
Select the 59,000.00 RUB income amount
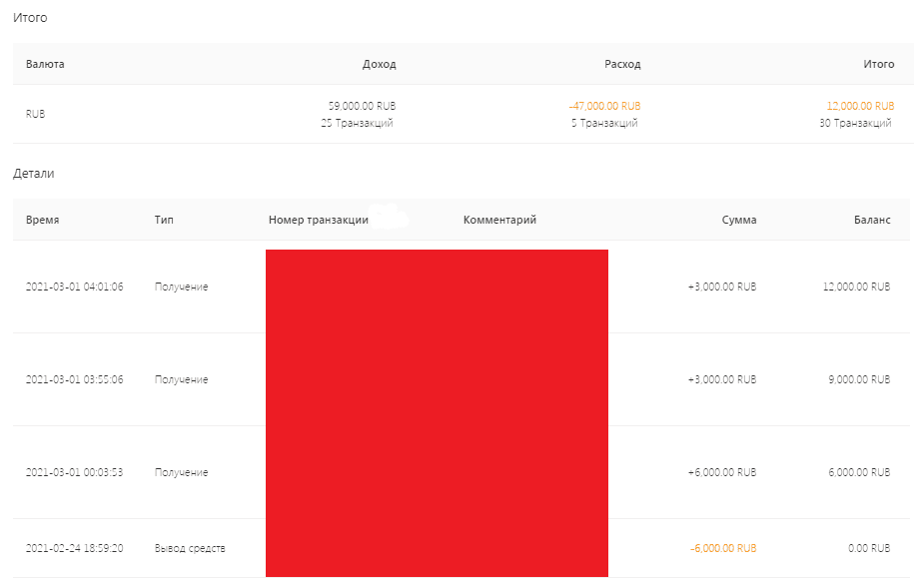click(x=362, y=106)
